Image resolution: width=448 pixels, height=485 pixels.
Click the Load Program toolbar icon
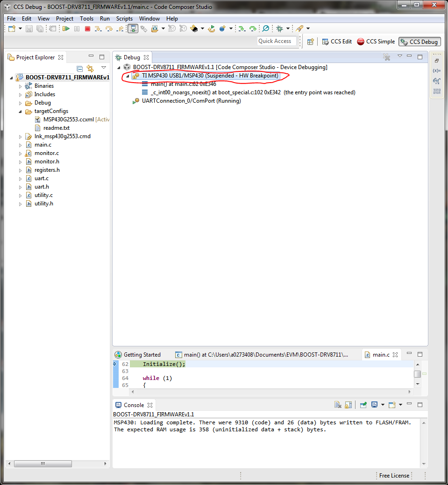(155, 29)
